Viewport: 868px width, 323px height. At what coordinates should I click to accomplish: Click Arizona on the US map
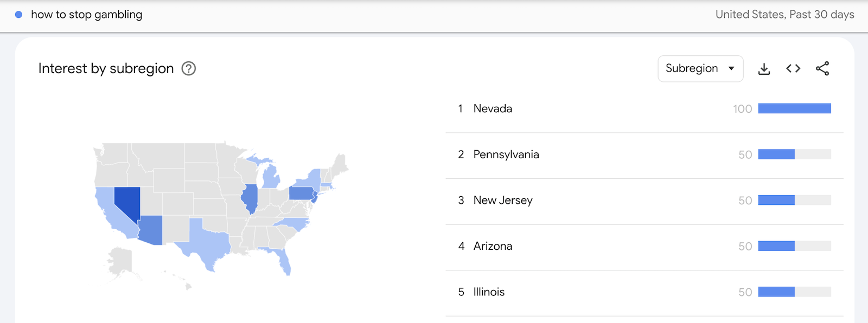pyautogui.click(x=151, y=229)
